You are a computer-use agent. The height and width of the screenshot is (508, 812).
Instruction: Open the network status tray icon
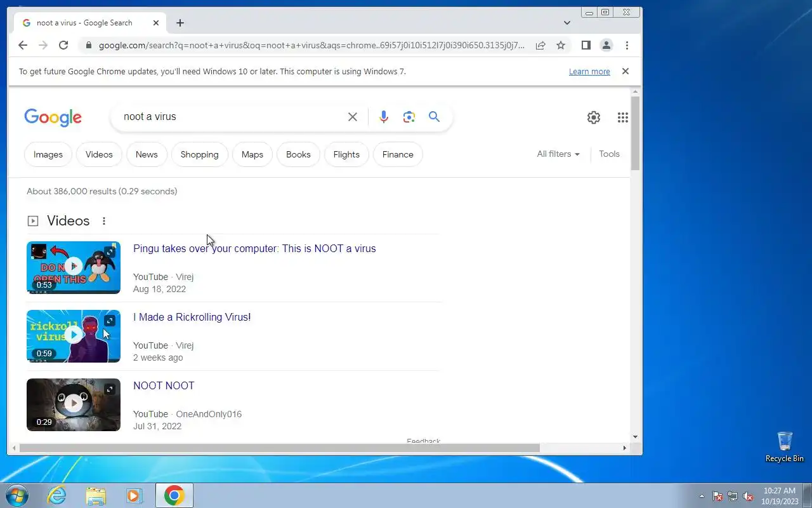[733, 496]
